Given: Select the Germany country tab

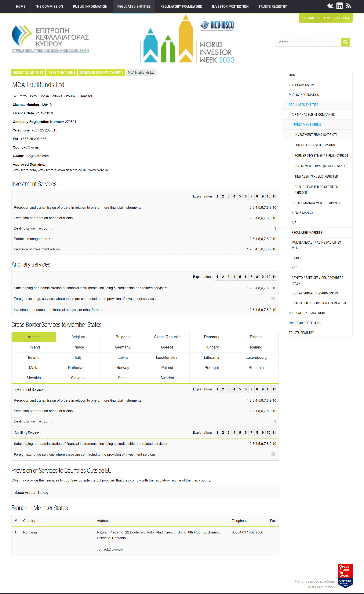Looking at the screenshot, I should [123, 347].
